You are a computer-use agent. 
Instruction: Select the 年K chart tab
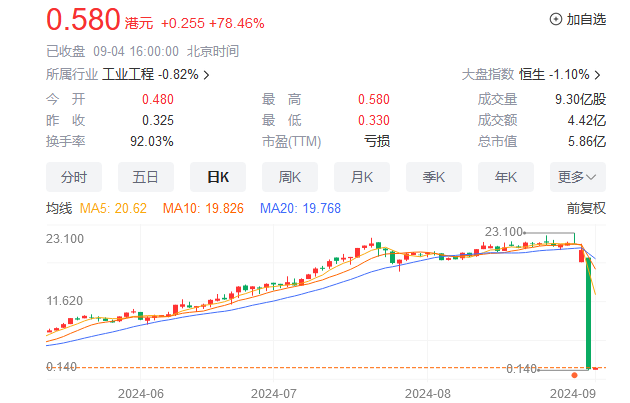(505, 177)
